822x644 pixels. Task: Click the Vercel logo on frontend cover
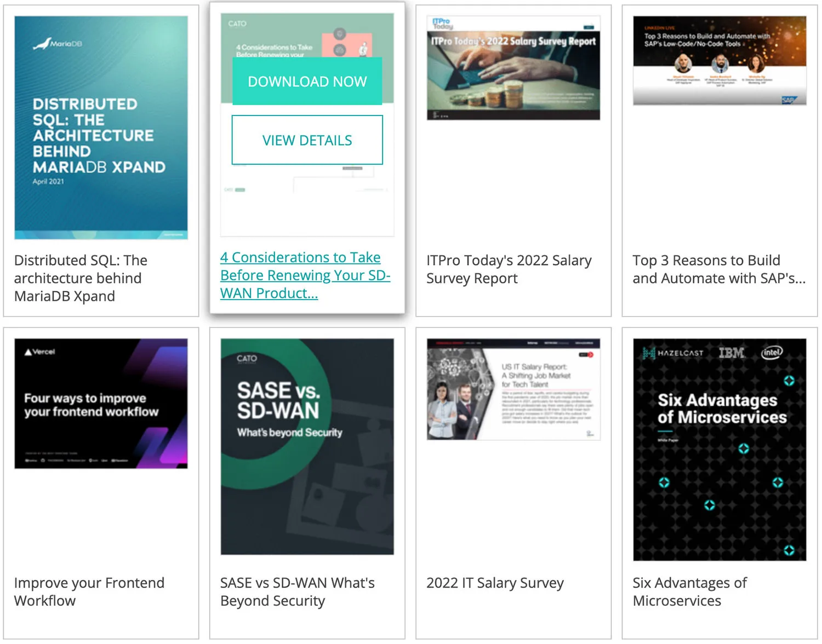pyautogui.click(x=40, y=352)
